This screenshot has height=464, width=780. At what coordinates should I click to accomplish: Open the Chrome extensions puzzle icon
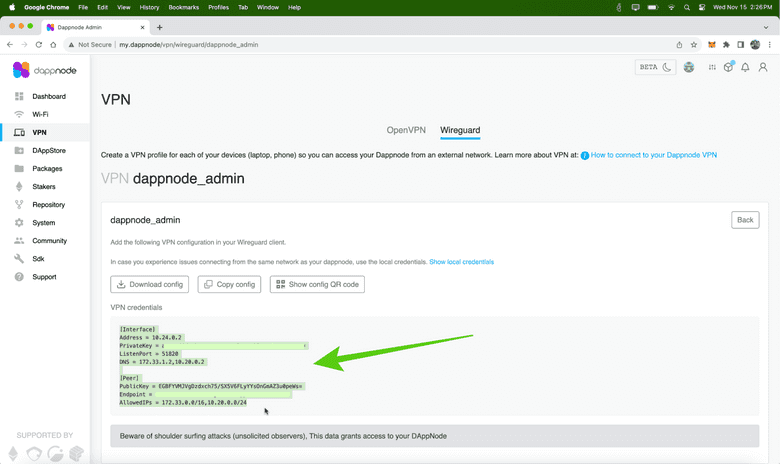(x=726, y=45)
